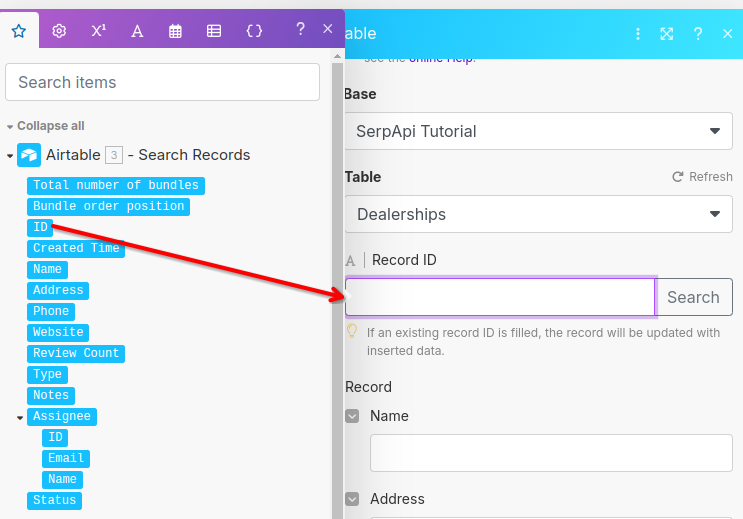This screenshot has width=743, height=519.
Task: Open the date and time calendar tab
Action: [x=175, y=31]
